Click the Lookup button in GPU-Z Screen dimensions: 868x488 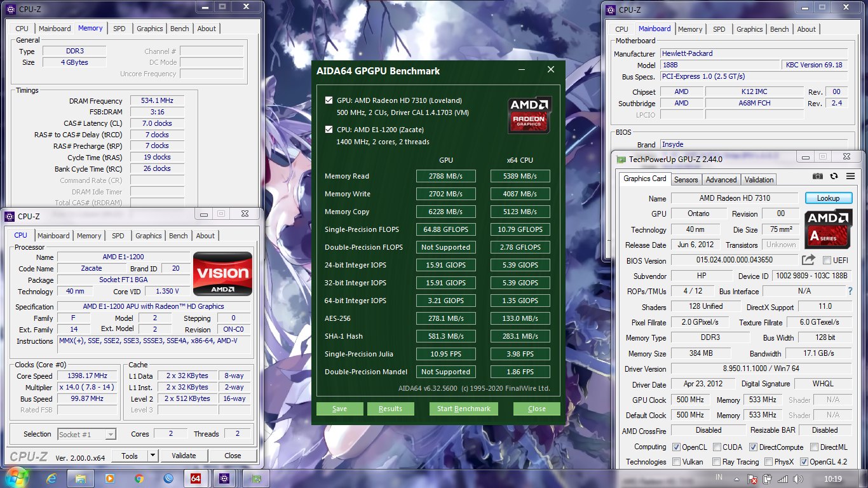pos(829,198)
